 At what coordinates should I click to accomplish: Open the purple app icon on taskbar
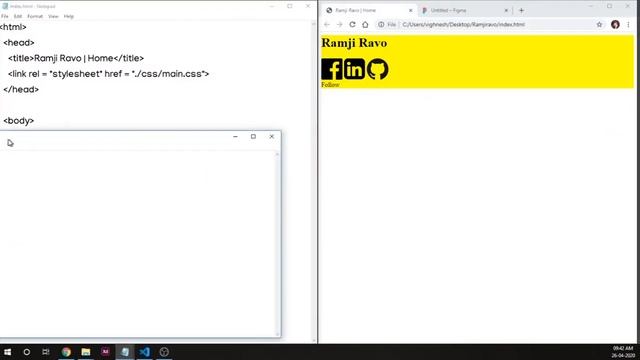pyautogui.click(x=105, y=352)
